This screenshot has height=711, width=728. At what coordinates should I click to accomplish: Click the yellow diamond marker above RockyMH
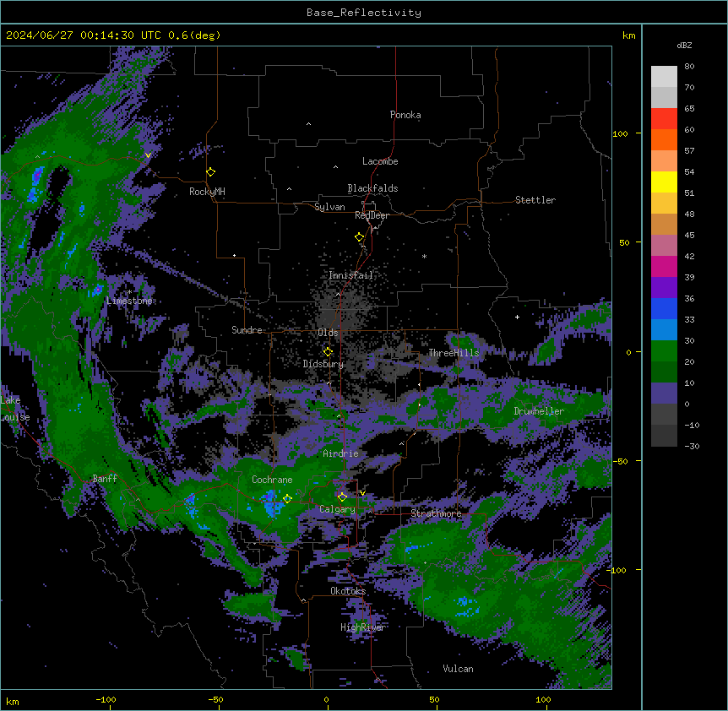tap(211, 172)
